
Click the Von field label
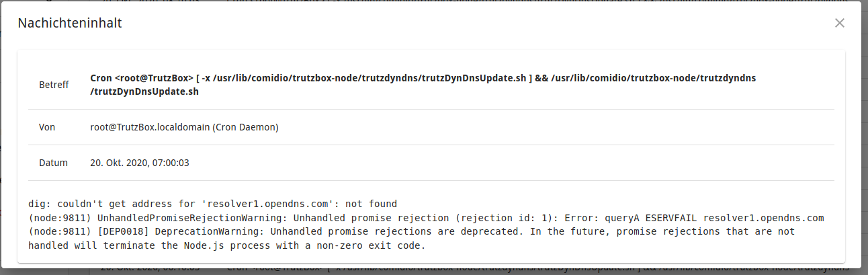[x=47, y=127]
